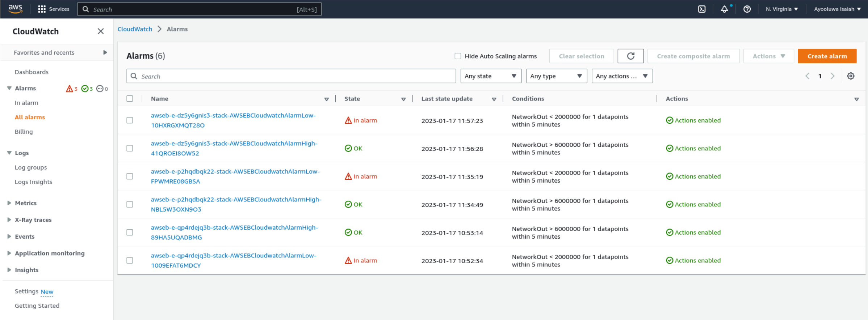
Task: Select All alarms in the sidebar
Action: (x=30, y=117)
